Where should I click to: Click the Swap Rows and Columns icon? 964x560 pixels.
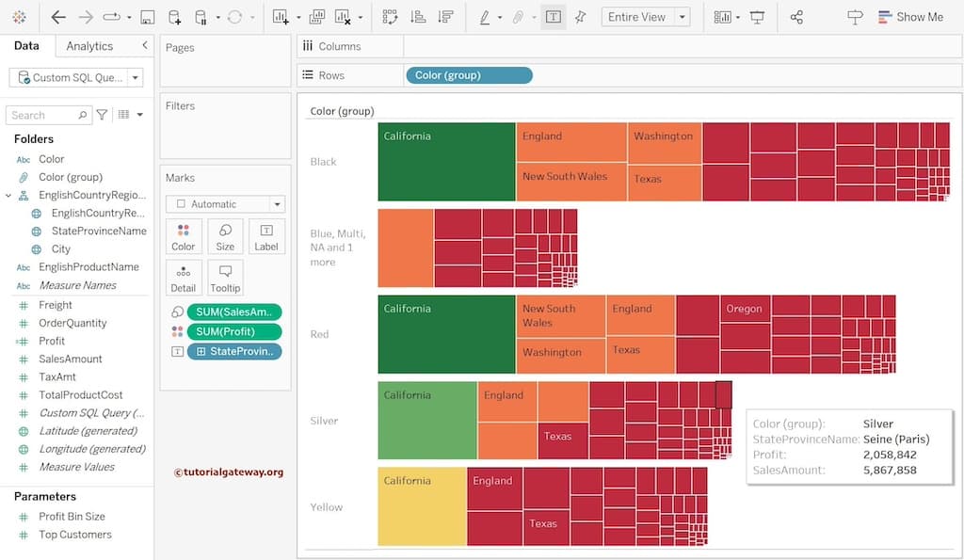[x=390, y=17]
